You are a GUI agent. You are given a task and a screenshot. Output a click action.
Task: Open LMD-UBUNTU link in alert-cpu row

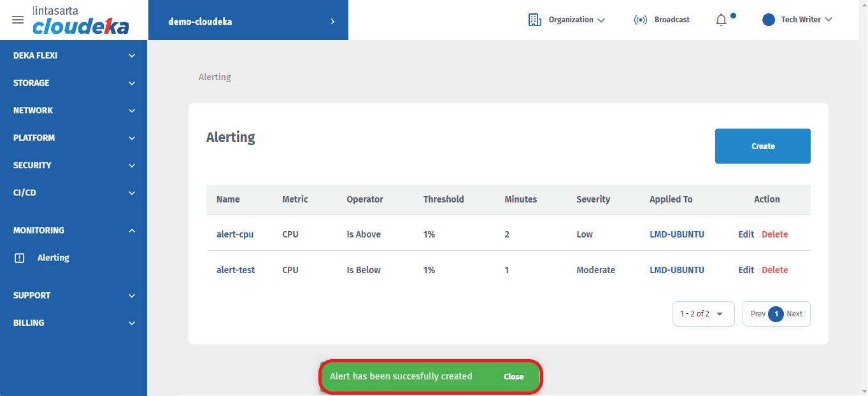coord(676,234)
